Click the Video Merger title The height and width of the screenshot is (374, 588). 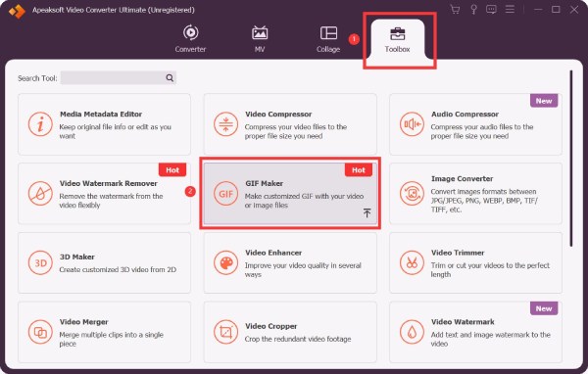[x=83, y=322]
